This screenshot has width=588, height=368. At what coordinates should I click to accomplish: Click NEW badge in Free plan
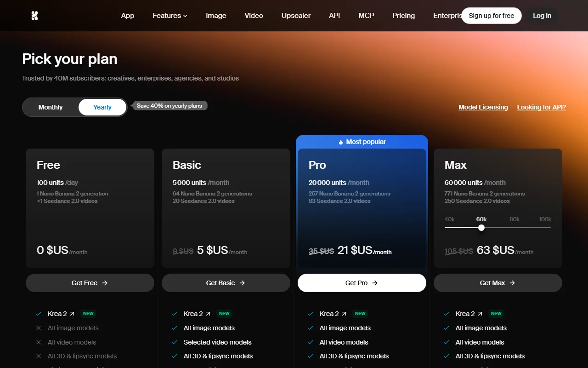click(x=88, y=314)
